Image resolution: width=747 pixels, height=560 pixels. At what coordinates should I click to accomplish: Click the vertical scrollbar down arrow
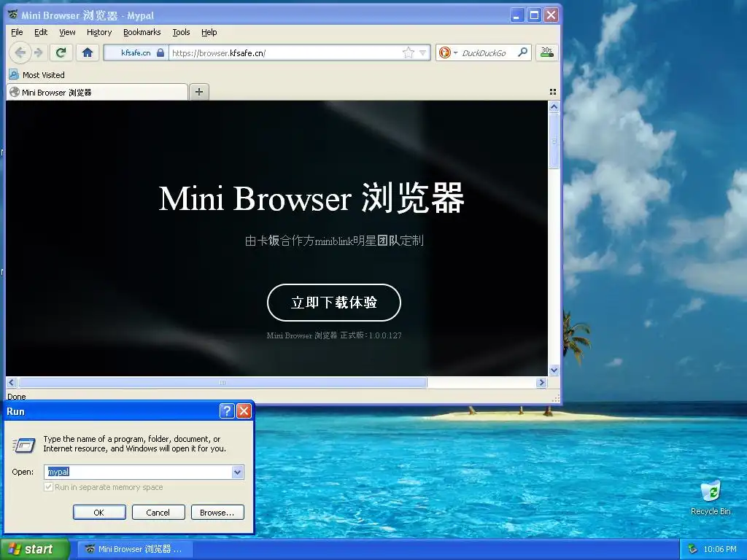pos(554,370)
